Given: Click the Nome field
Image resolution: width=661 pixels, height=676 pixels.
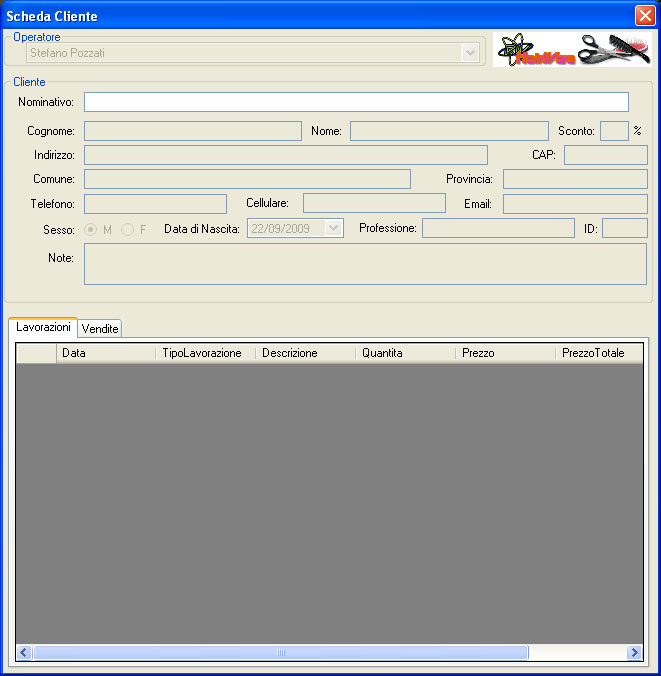Looking at the screenshot, I should coord(449,131).
